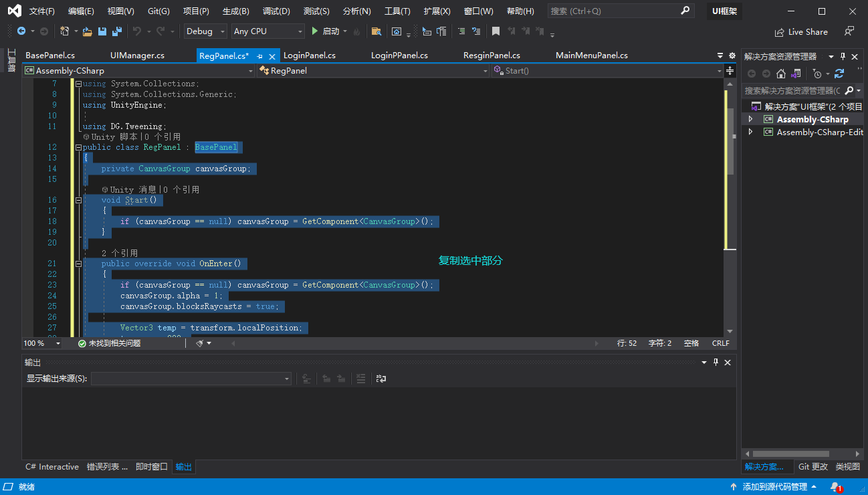Open the 扩展(X) menu
The image size is (868, 495).
click(x=437, y=11)
